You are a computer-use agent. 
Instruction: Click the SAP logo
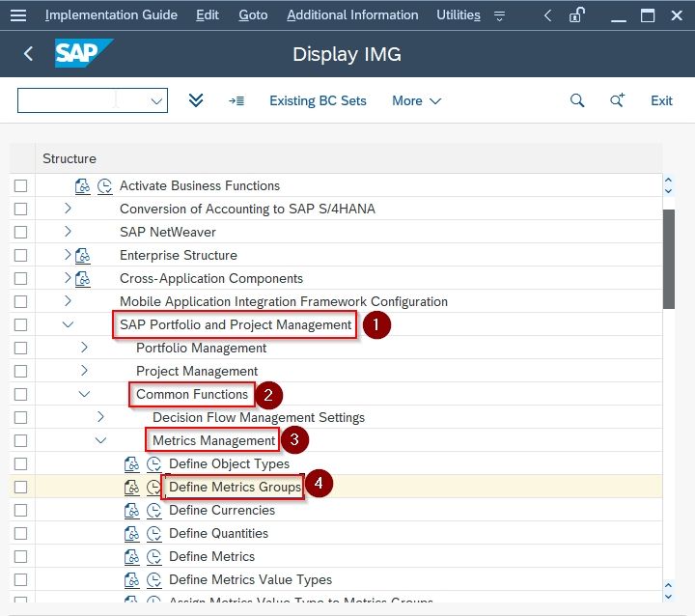(x=83, y=53)
